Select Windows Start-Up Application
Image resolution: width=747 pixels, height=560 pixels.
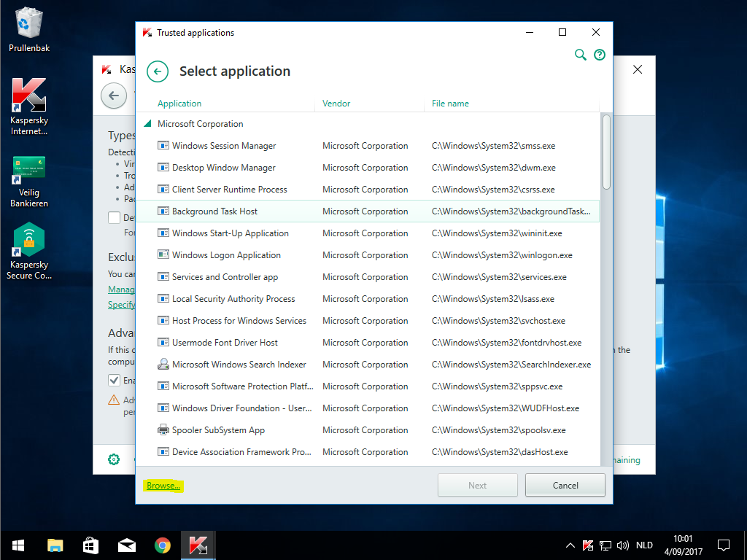click(x=368, y=233)
